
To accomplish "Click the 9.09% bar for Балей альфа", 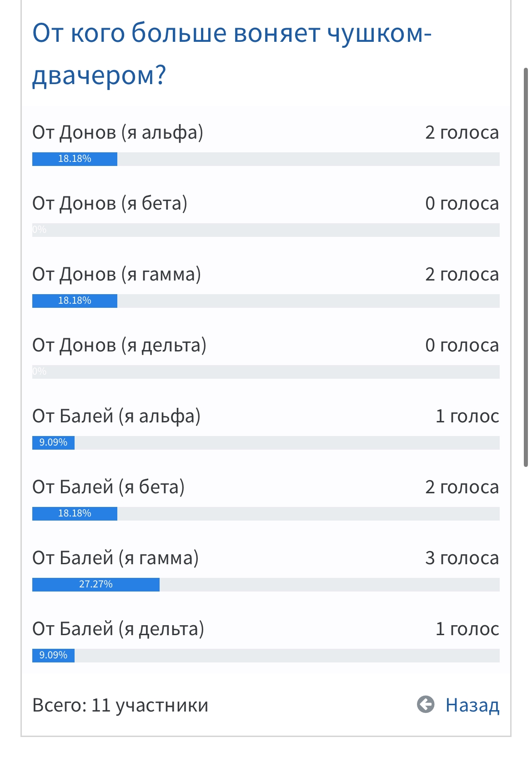I will (x=53, y=443).
